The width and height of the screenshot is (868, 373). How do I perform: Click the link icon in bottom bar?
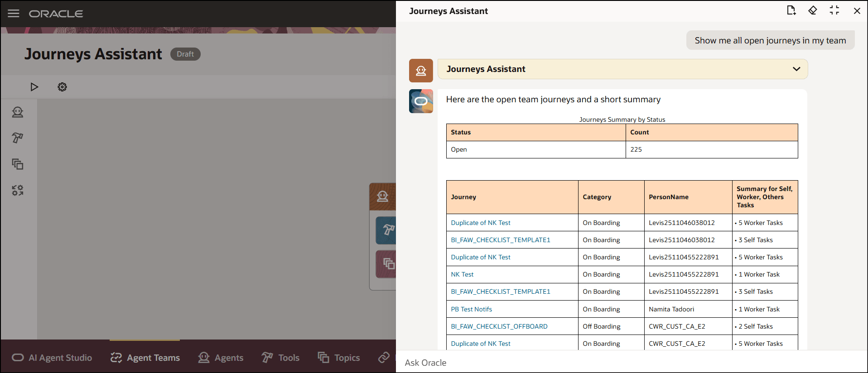pos(384,358)
